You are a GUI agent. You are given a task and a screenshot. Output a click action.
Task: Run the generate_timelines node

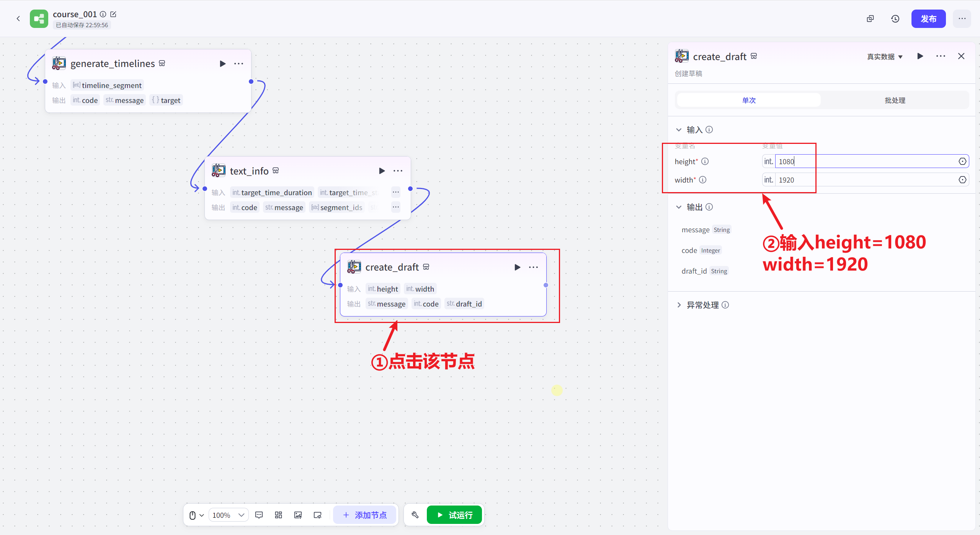[x=222, y=64]
